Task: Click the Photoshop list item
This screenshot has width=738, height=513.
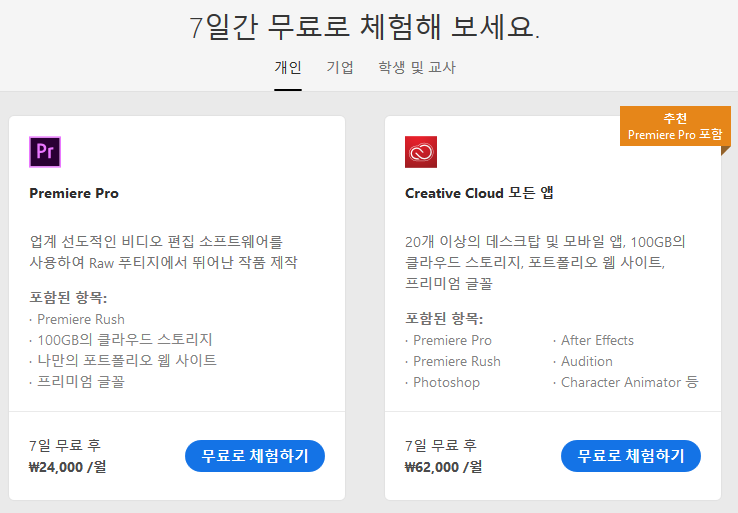Action: click(x=446, y=382)
